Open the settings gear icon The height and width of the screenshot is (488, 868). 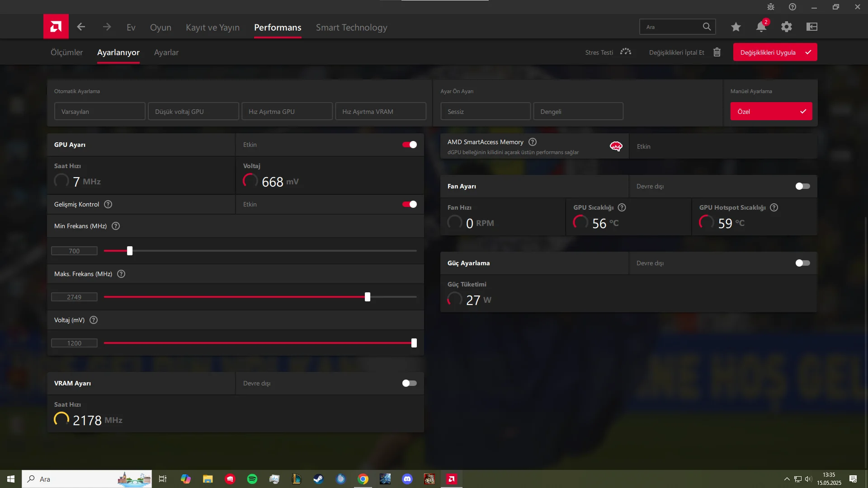pyautogui.click(x=787, y=27)
